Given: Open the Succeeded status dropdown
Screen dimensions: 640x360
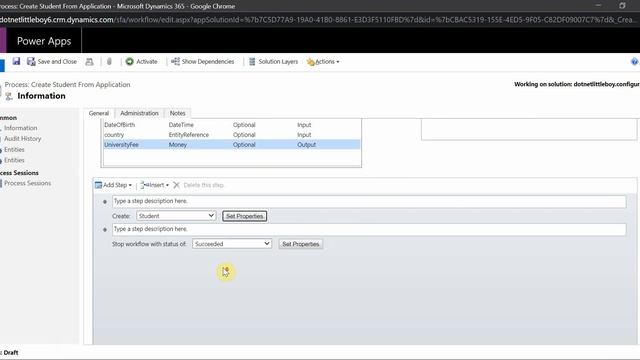Looking at the screenshot, I should (x=232, y=244).
